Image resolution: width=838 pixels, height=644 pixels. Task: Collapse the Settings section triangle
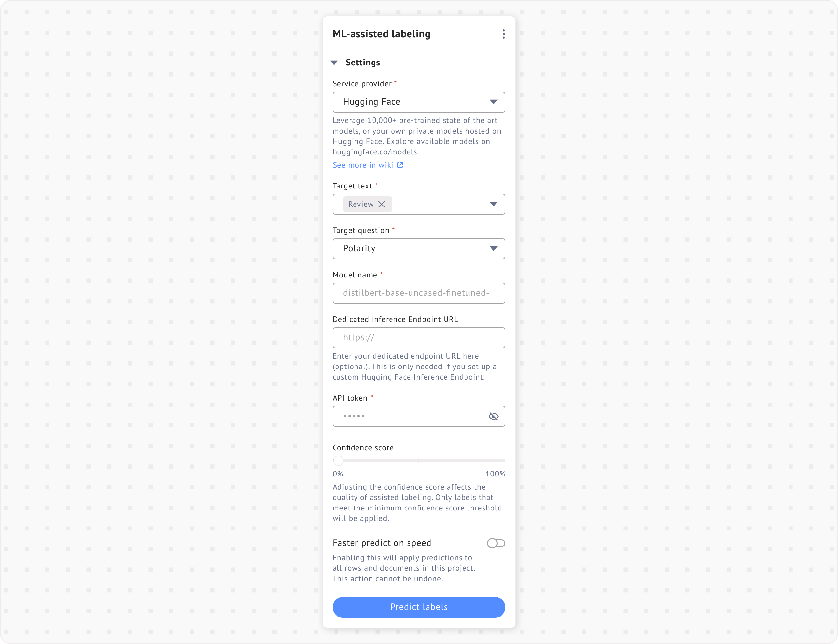coord(334,63)
